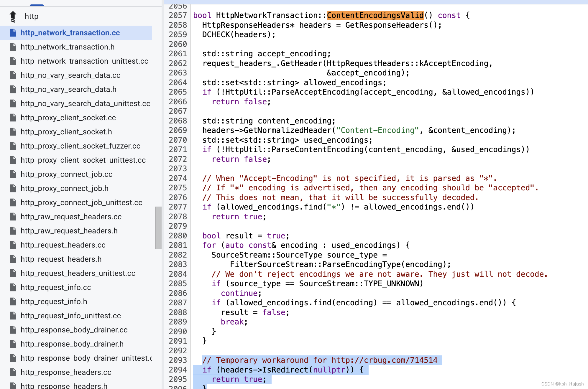Click the file icon for http_no_vary_search_data.h
The width and height of the screenshot is (588, 389).
13,89
